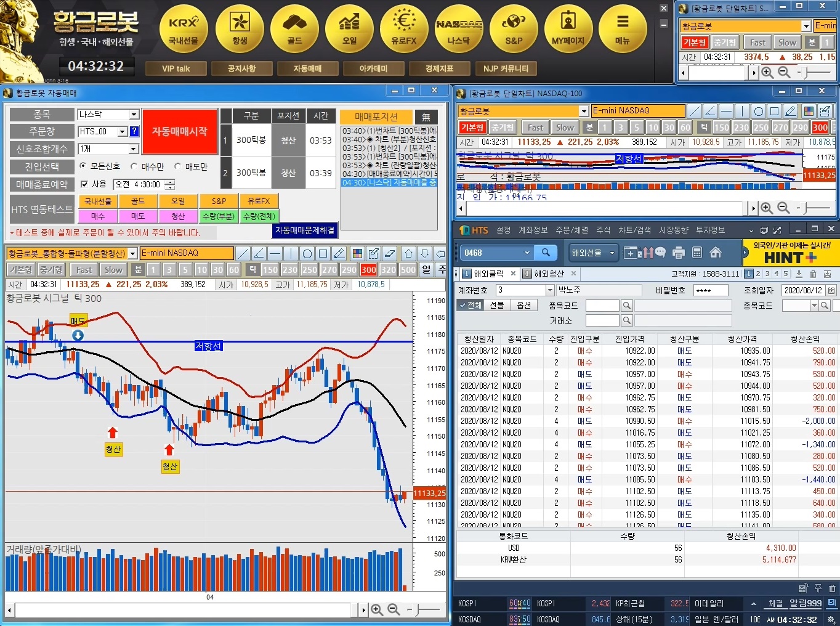This screenshot has height=626, width=840.
Task: Expand the 종목 dropdown showing 나스닥
Action: [x=134, y=115]
